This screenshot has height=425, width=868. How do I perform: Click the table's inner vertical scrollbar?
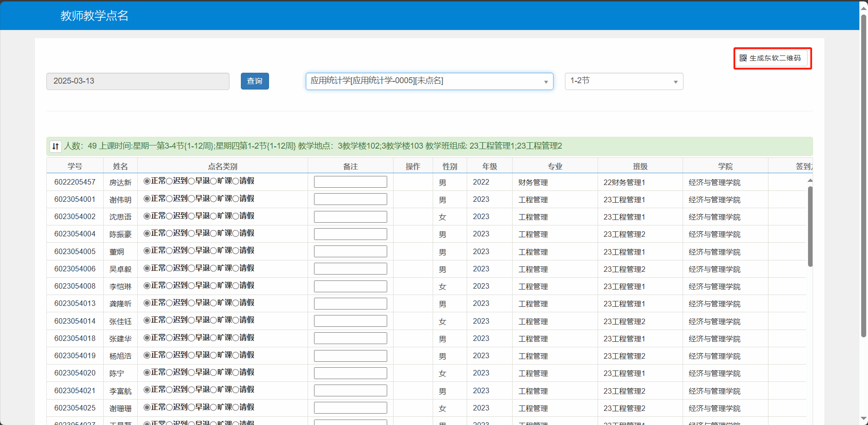pyautogui.click(x=810, y=226)
